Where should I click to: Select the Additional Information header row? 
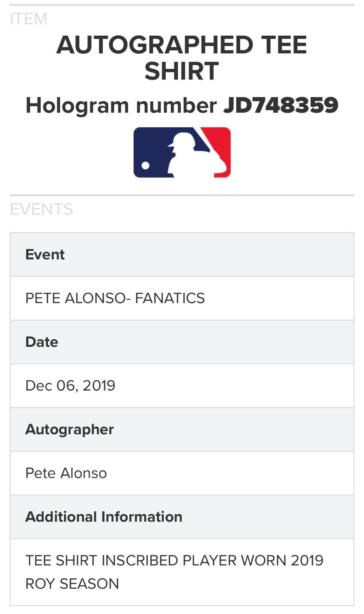182,517
